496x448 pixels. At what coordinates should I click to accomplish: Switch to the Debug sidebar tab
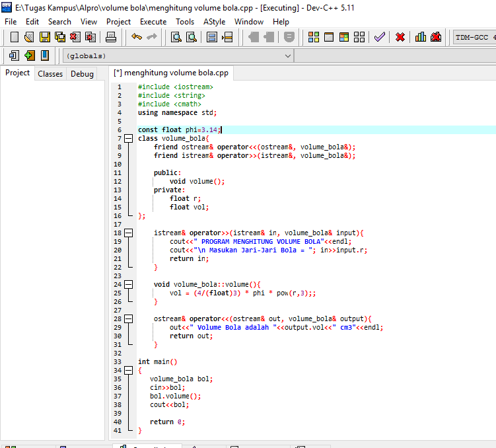[83, 74]
